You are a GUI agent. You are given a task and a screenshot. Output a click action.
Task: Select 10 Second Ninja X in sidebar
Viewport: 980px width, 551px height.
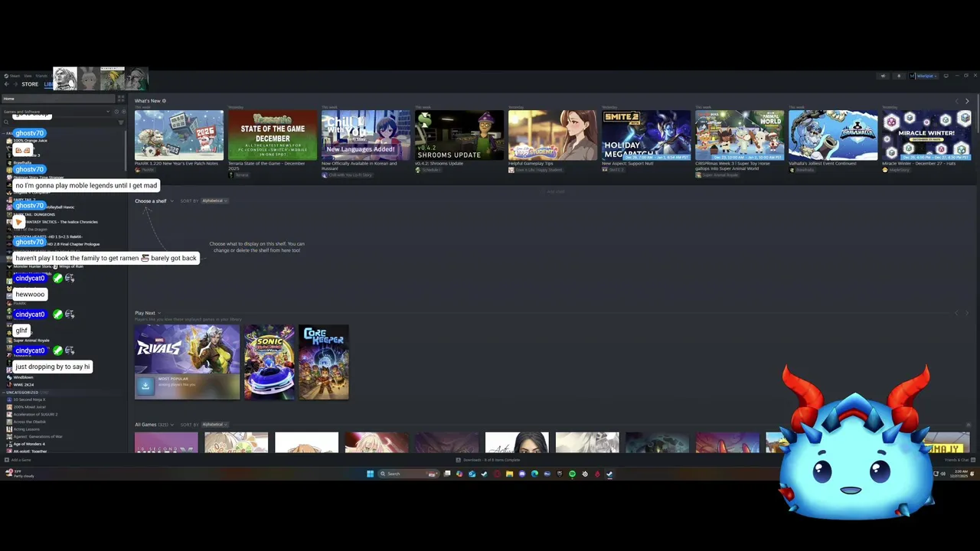29,399
